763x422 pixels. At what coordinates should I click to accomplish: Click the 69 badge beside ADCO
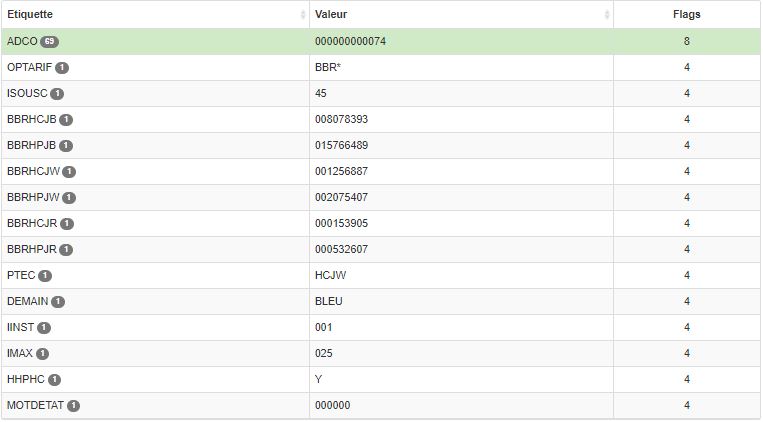(49, 41)
